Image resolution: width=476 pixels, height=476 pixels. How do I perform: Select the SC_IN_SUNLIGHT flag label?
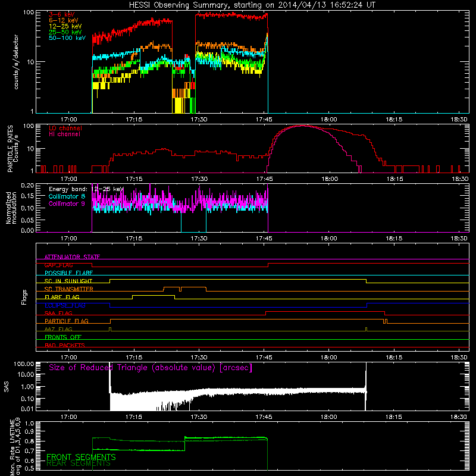(x=68, y=281)
